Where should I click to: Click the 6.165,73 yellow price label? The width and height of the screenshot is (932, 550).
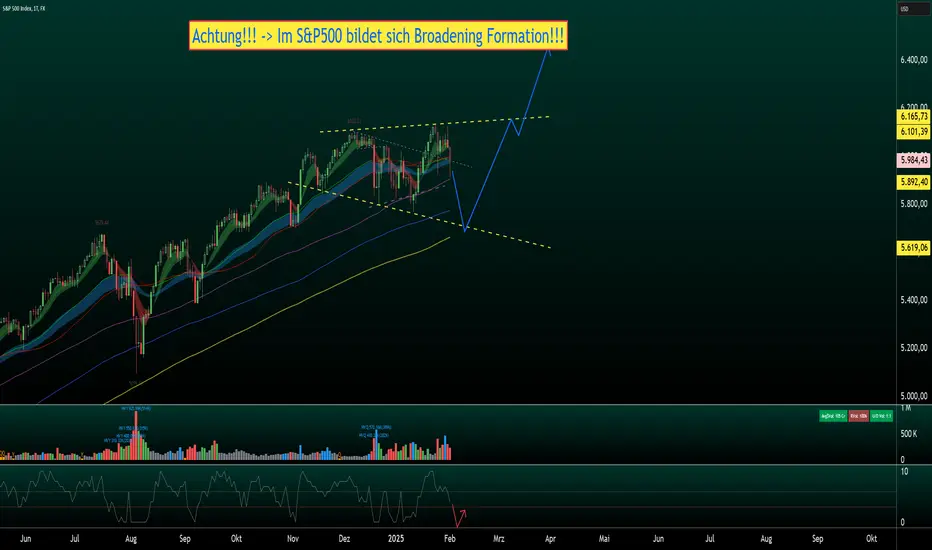(x=913, y=117)
